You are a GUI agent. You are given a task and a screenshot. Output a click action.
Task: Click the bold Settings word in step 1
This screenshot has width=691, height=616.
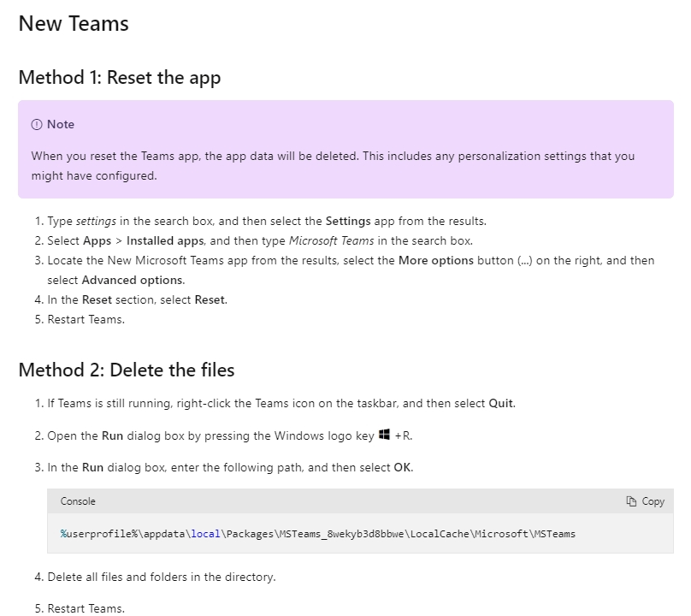pos(348,221)
